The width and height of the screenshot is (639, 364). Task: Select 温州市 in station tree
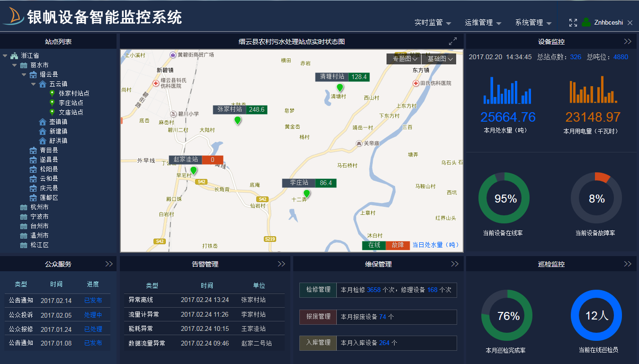pyautogui.click(x=39, y=235)
